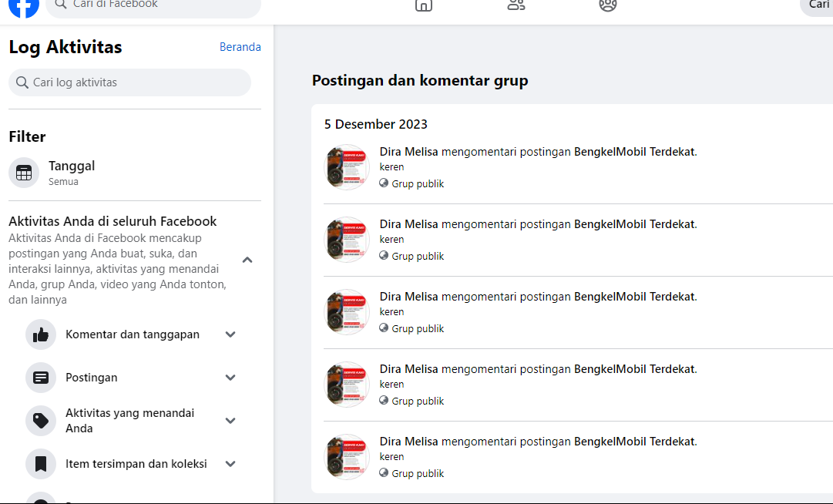Click the bookmark icon for Item tersimpan
Image resolution: width=833 pixels, height=504 pixels.
coord(41,464)
